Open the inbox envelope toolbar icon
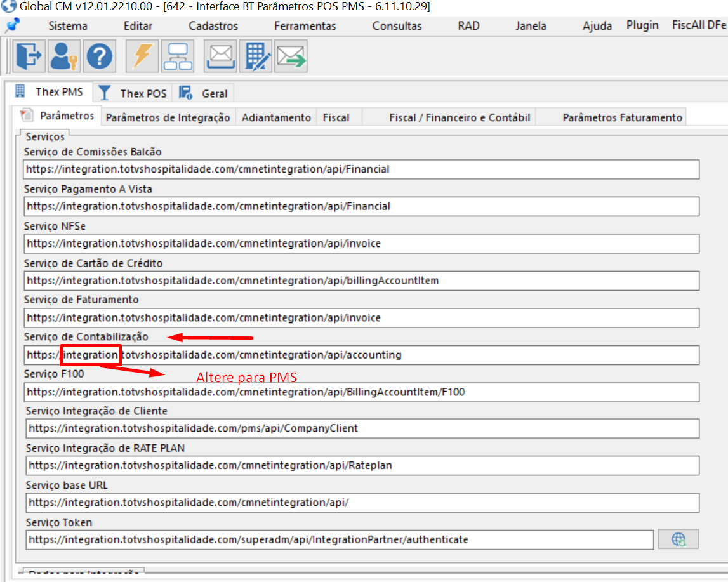This screenshot has height=582, width=728. 219,56
